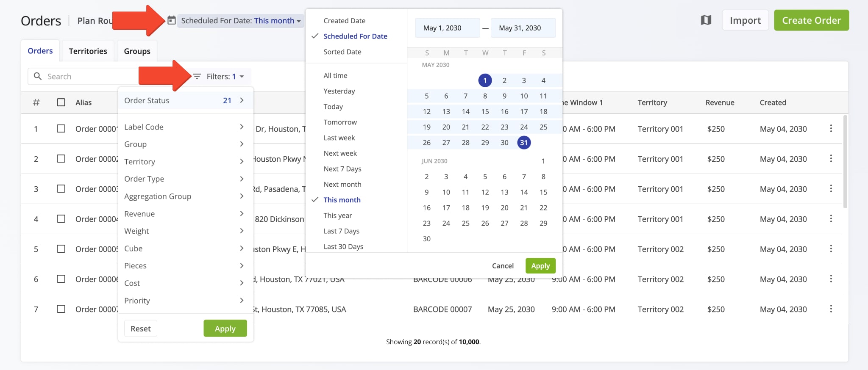Open the three-dot menu for Order 00003
This screenshot has height=370, width=868.
click(831, 188)
